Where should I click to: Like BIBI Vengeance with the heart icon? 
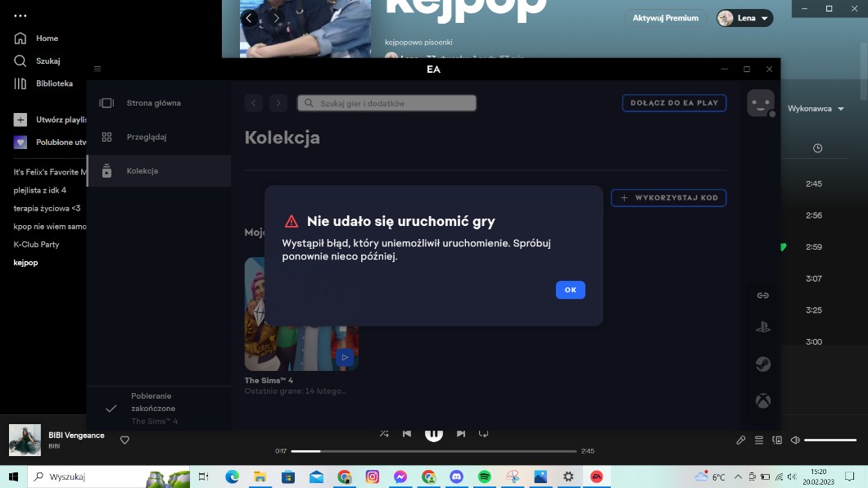coord(124,440)
